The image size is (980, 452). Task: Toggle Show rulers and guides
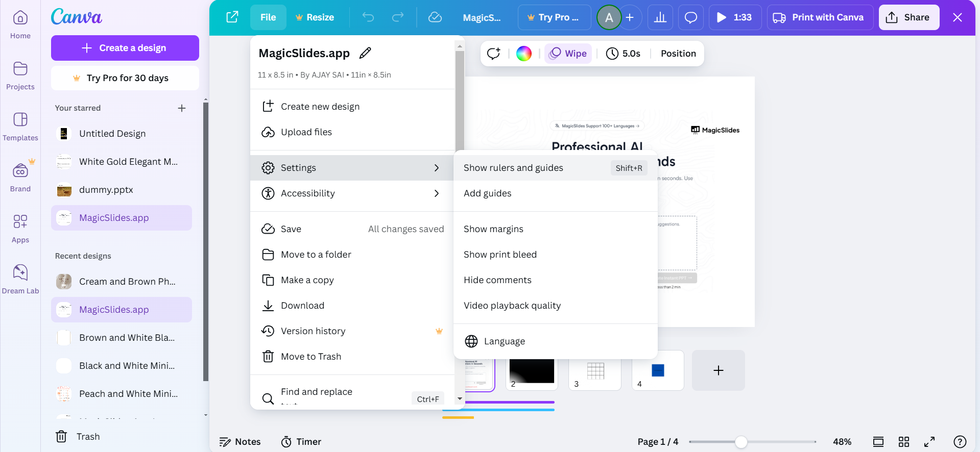point(556,168)
